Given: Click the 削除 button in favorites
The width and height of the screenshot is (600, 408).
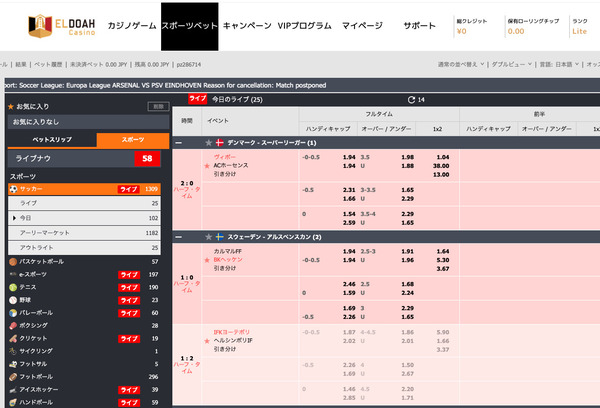Looking at the screenshot, I should (x=158, y=106).
